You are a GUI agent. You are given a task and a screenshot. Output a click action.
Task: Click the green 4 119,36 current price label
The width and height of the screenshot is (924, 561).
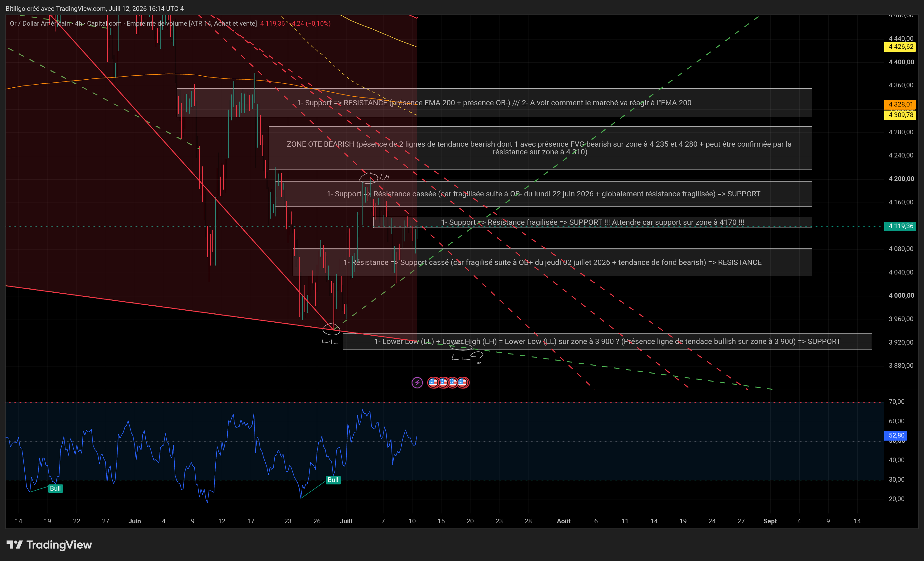[900, 226]
